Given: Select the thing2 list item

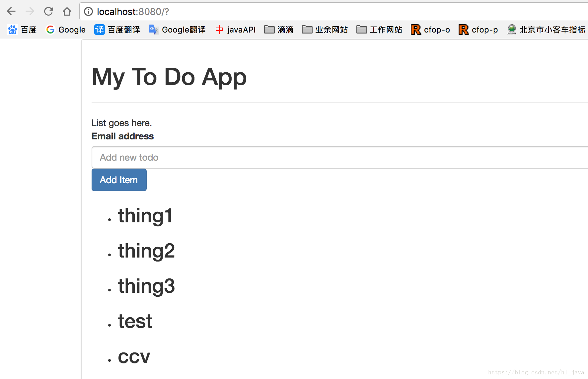Looking at the screenshot, I should coord(146,251).
